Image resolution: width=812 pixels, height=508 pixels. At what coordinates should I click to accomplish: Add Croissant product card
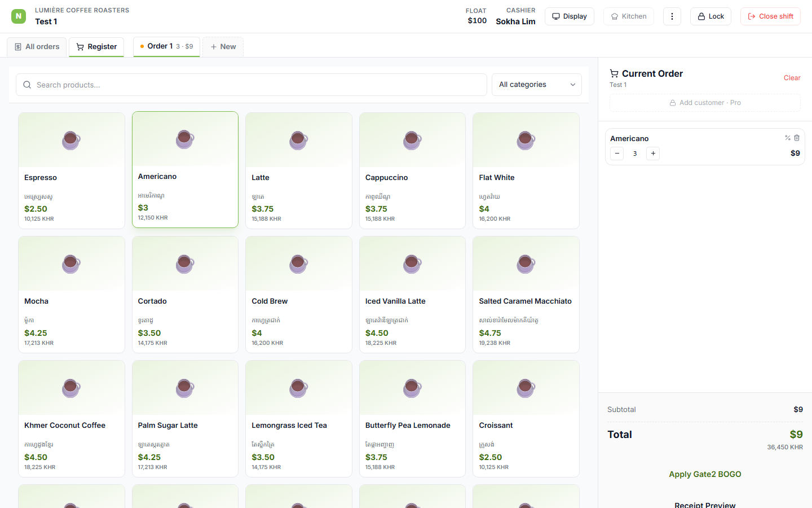pyautogui.click(x=526, y=419)
